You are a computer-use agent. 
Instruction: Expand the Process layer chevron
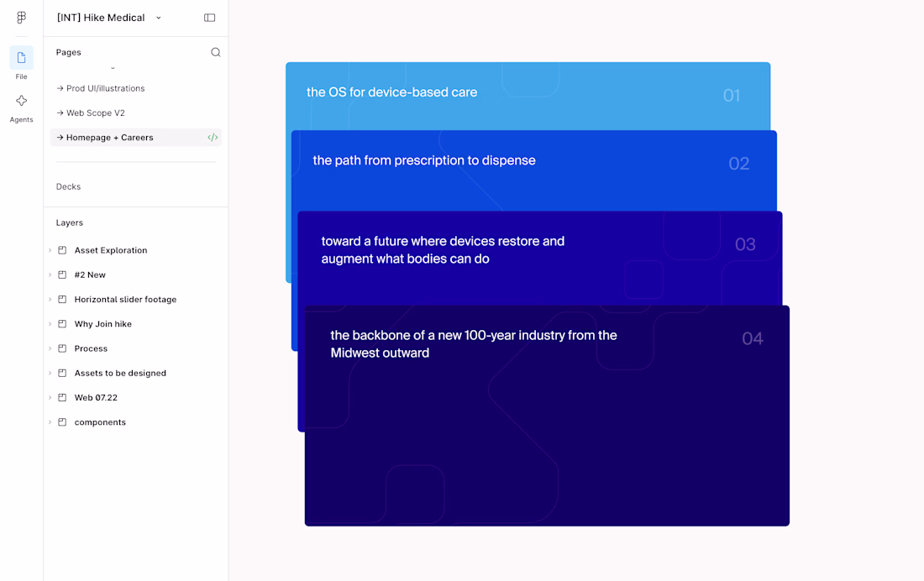tap(50, 348)
